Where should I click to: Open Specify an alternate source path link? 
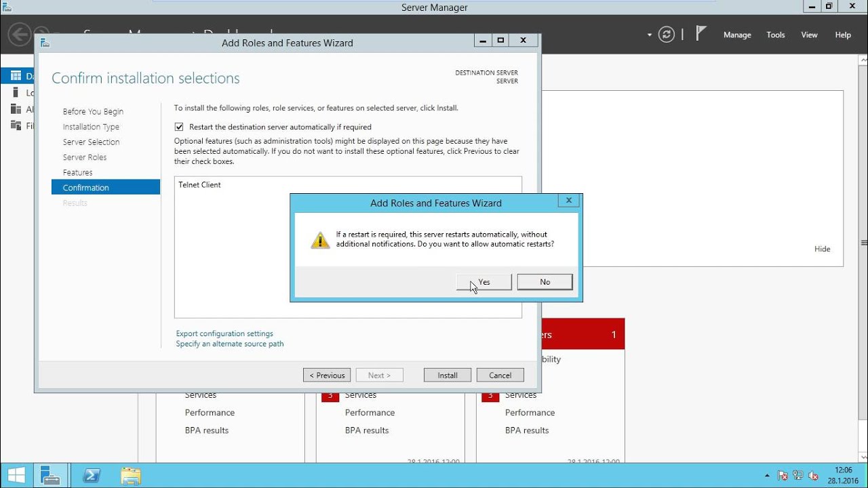click(230, 344)
